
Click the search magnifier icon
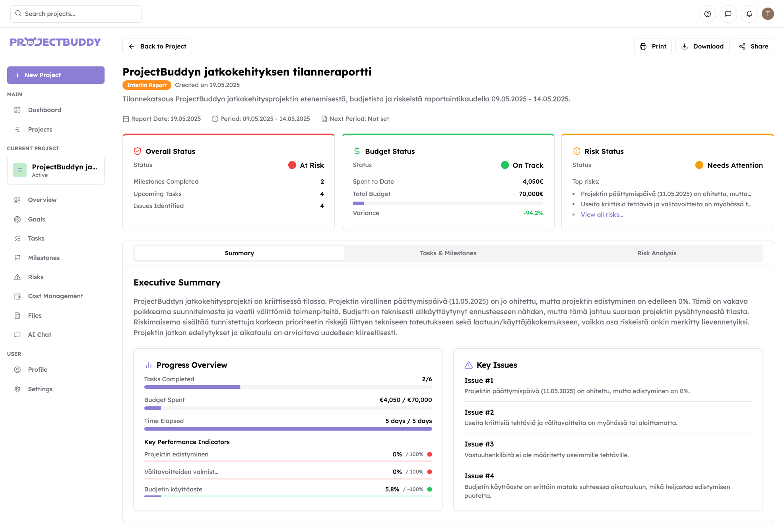(x=18, y=14)
